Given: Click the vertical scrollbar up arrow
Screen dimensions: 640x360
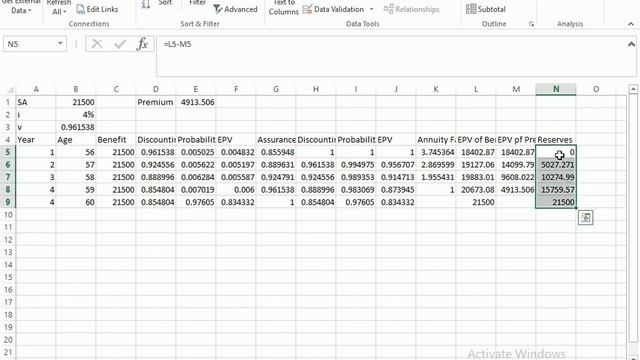Looking at the screenshot, I should tap(633, 89).
